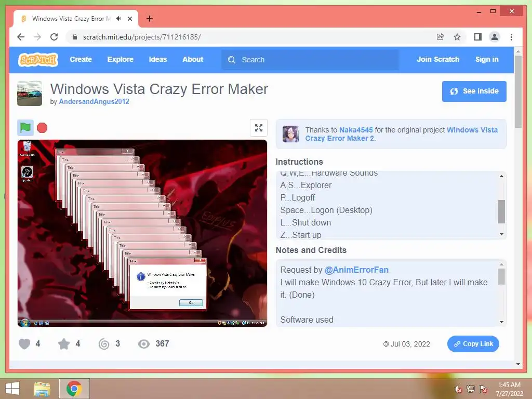
Task: Open the Action Center flag icon
Action: (x=483, y=389)
